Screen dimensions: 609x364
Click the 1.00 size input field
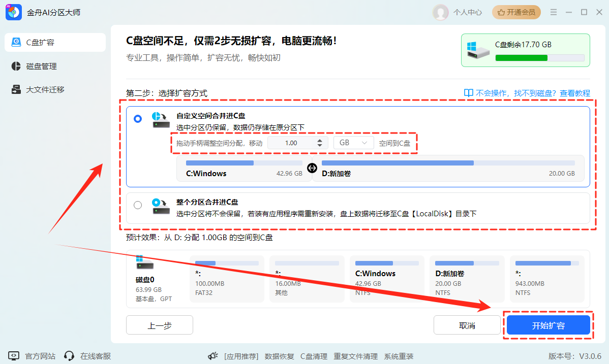[x=291, y=143]
